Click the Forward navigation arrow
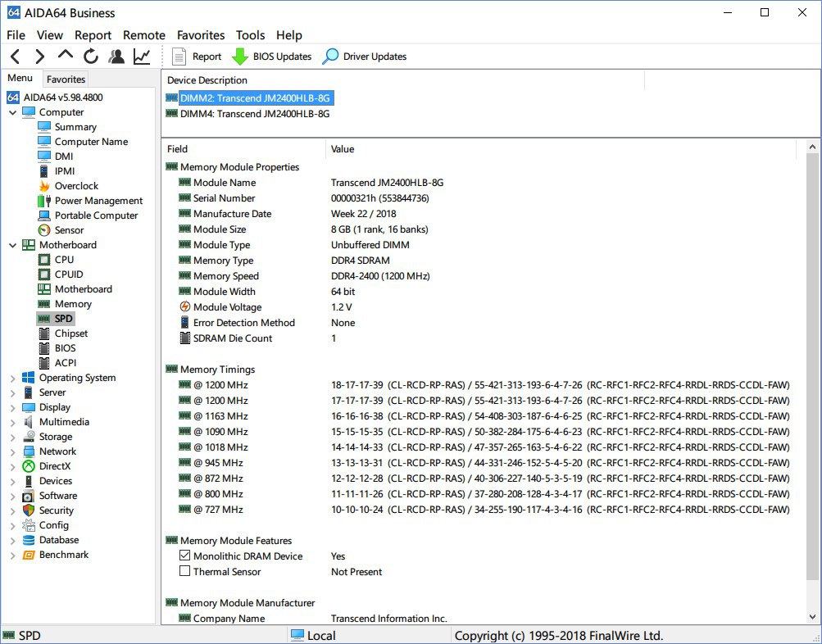This screenshot has height=644, width=822. [x=39, y=57]
